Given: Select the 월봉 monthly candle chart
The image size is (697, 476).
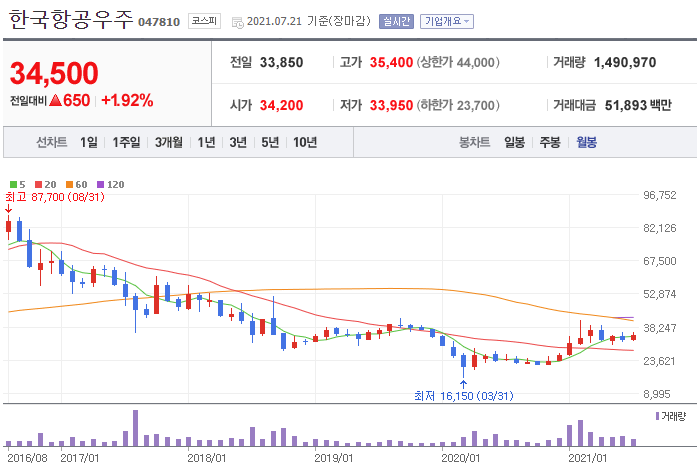Looking at the screenshot, I should click(x=586, y=142).
